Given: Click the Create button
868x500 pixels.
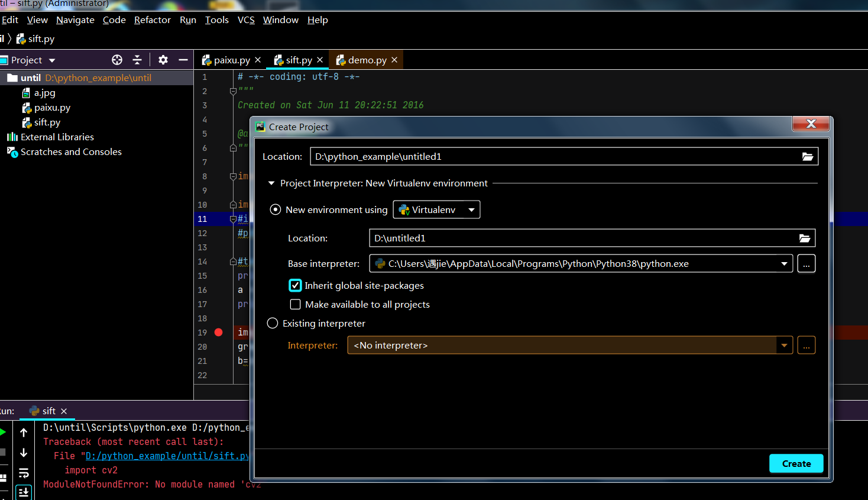Looking at the screenshot, I should (x=796, y=464).
